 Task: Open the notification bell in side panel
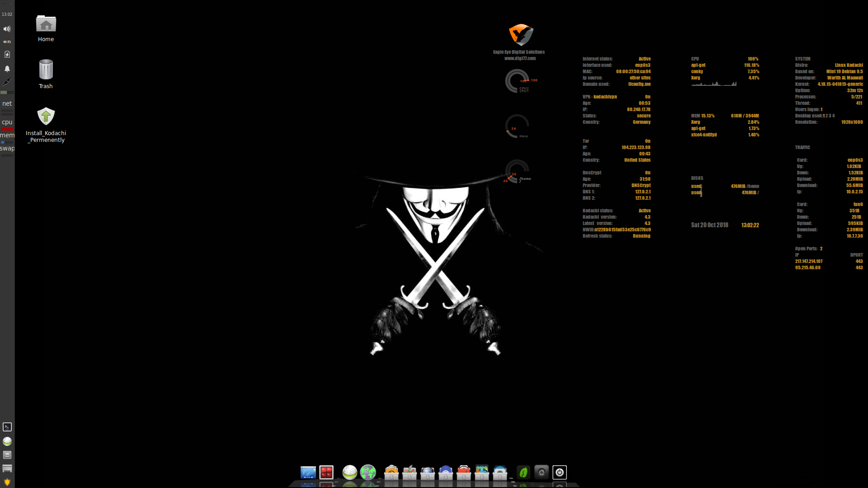pyautogui.click(x=7, y=69)
